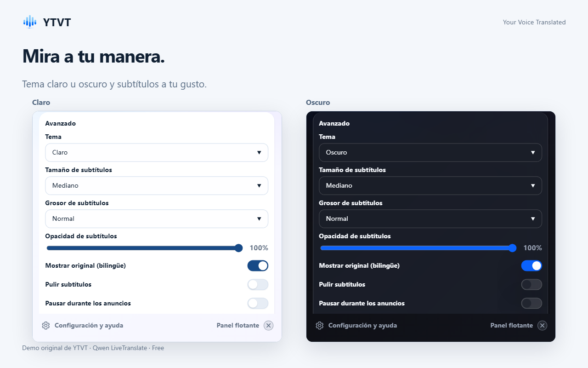Click Panel flotante label in Oscuro panel
Viewport: 588px width, 368px height.
(x=512, y=325)
